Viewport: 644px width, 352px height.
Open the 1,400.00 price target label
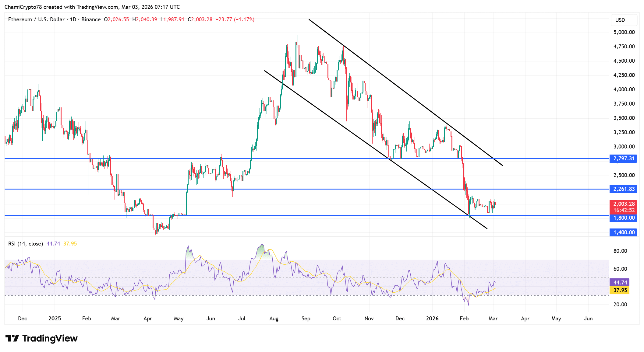coord(623,232)
